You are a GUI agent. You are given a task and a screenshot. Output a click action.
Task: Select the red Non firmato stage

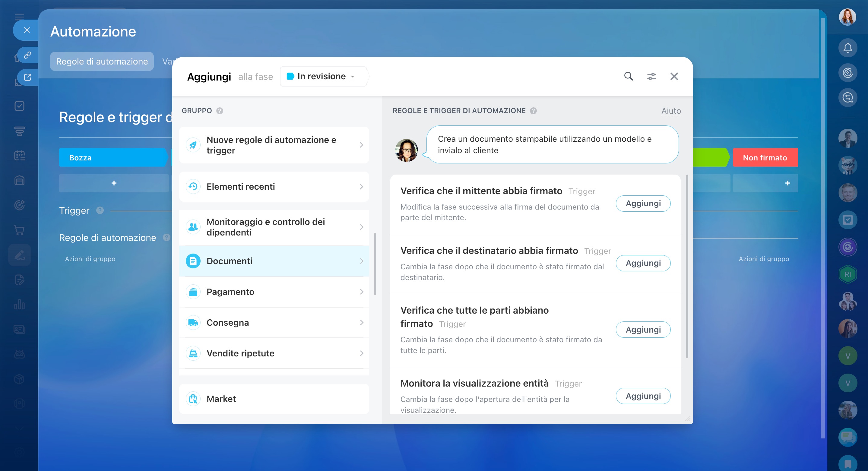(x=765, y=158)
